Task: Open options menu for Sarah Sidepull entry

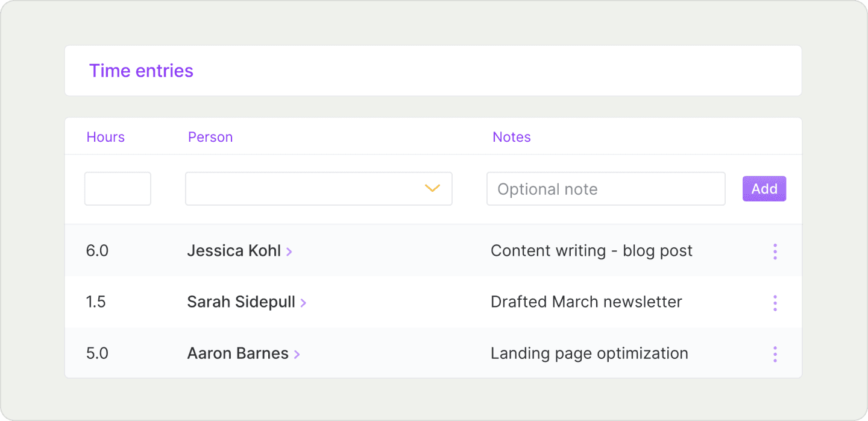Action: (x=775, y=302)
